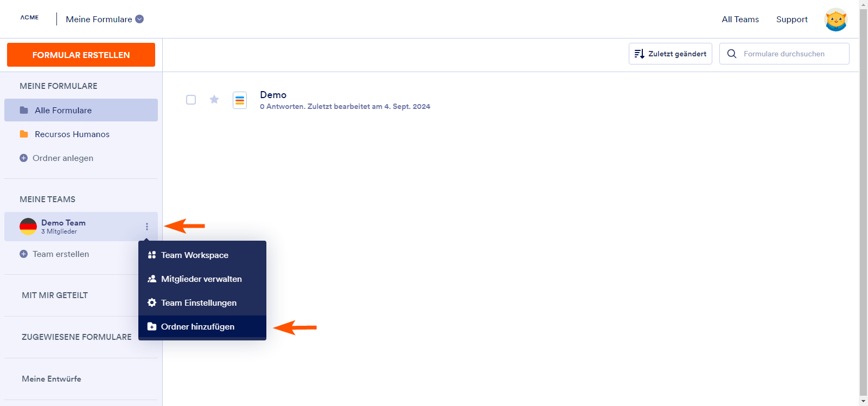Open the Zuletzt geändert sort dropdown

[670, 54]
